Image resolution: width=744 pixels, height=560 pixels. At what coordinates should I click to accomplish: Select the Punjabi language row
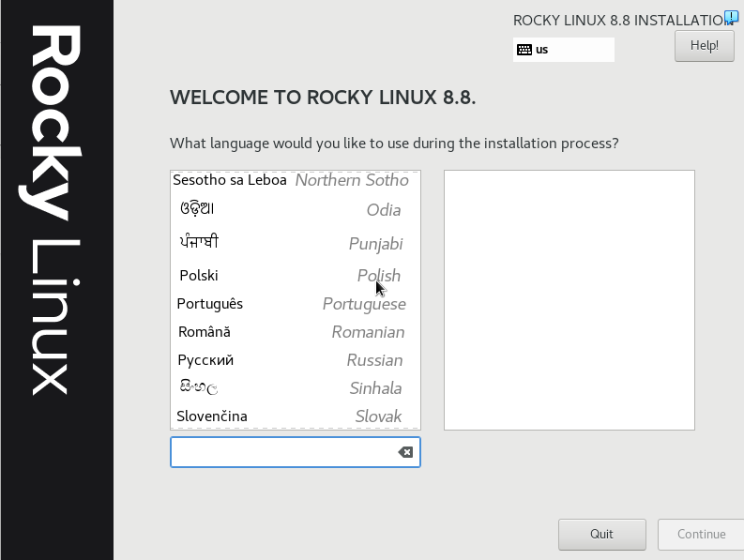[x=296, y=243]
